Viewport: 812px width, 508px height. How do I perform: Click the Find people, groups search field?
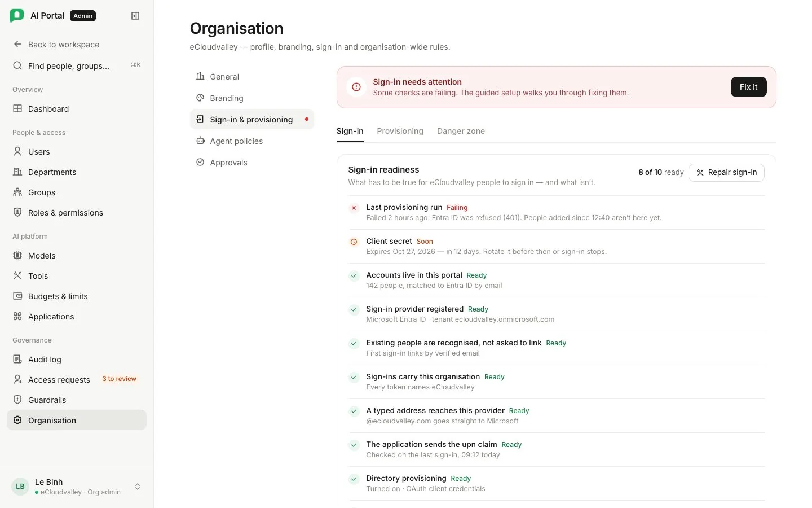(77, 65)
